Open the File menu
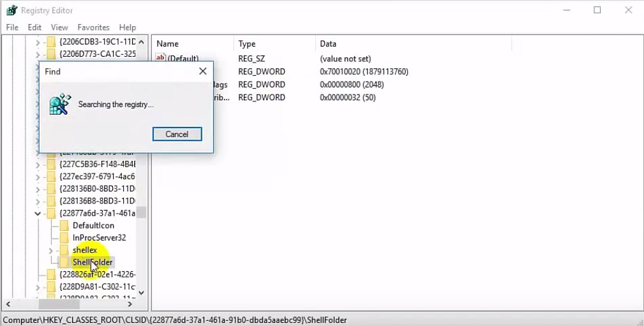Viewport: 644px width, 326px height. pos(12,27)
